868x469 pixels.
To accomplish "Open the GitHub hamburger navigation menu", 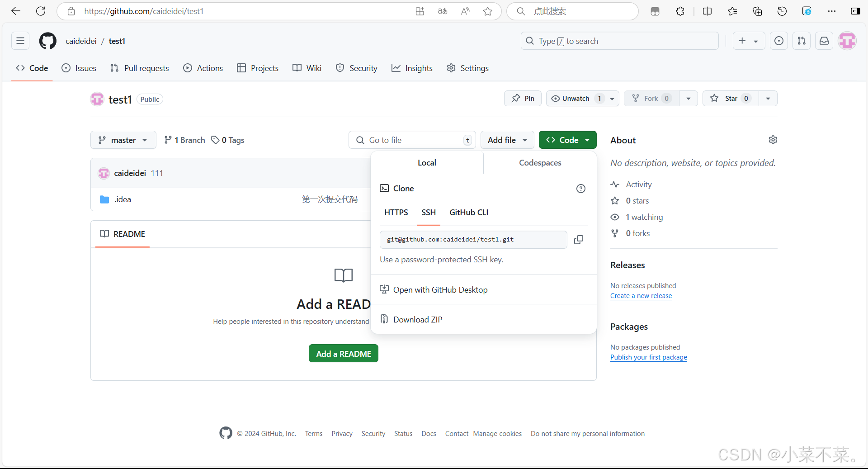I will coord(20,41).
